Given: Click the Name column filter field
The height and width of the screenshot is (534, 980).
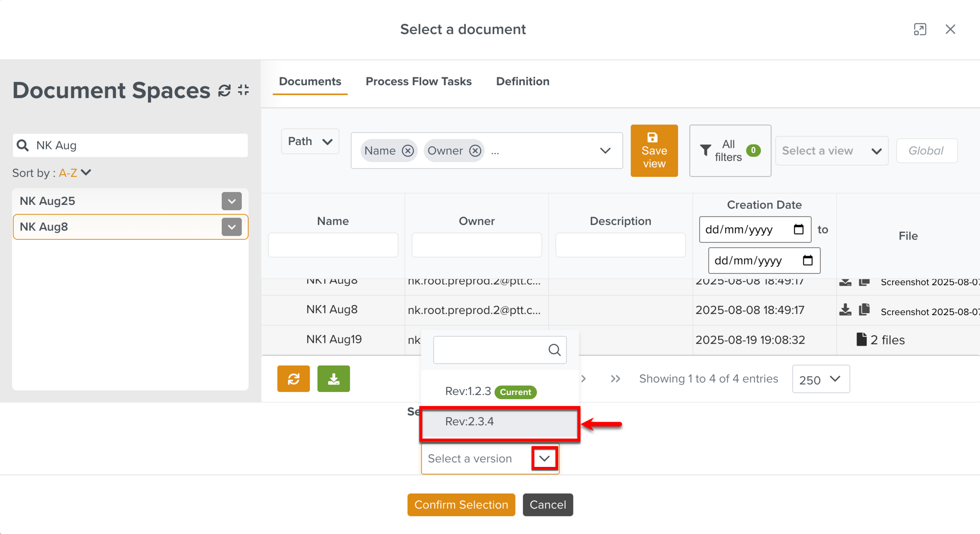Looking at the screenshot, I should [333, 245].
